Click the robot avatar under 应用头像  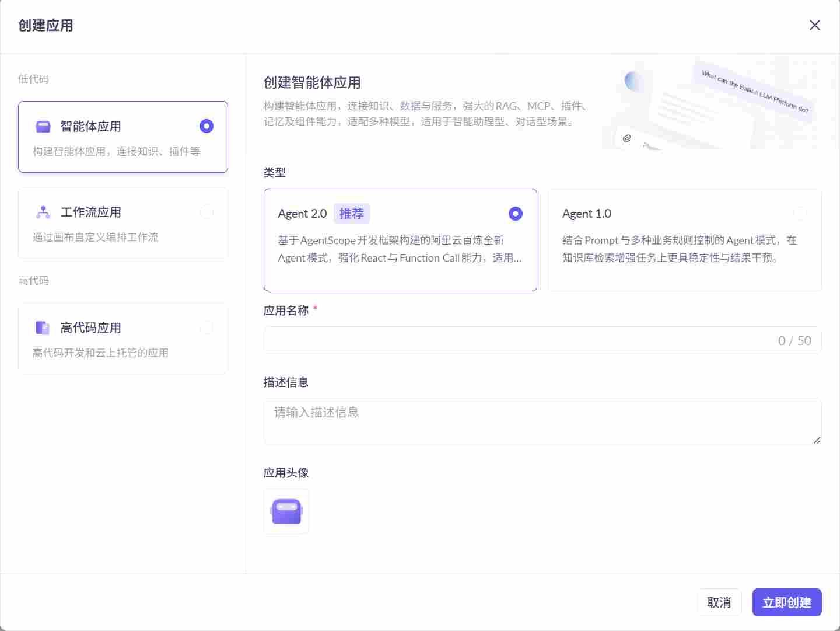286,511
